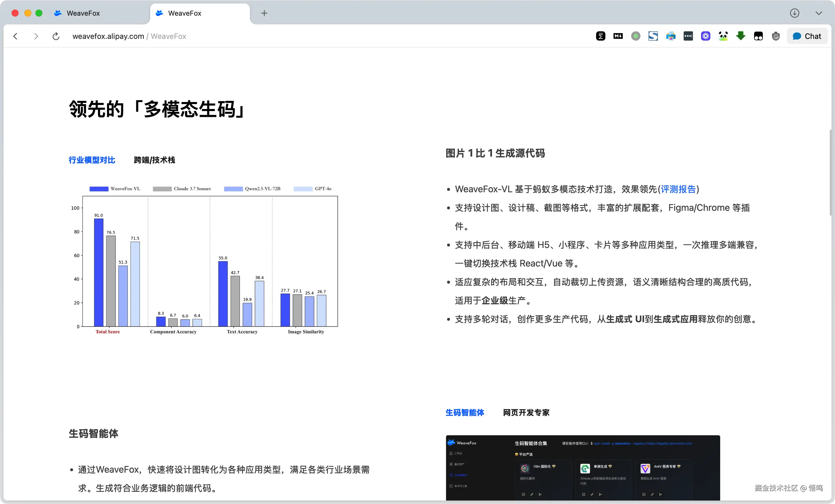This screenshot has height=504, width=835.
Task: Select the AntV 图表专家 agent icon
Action: (x=645, y=469)
